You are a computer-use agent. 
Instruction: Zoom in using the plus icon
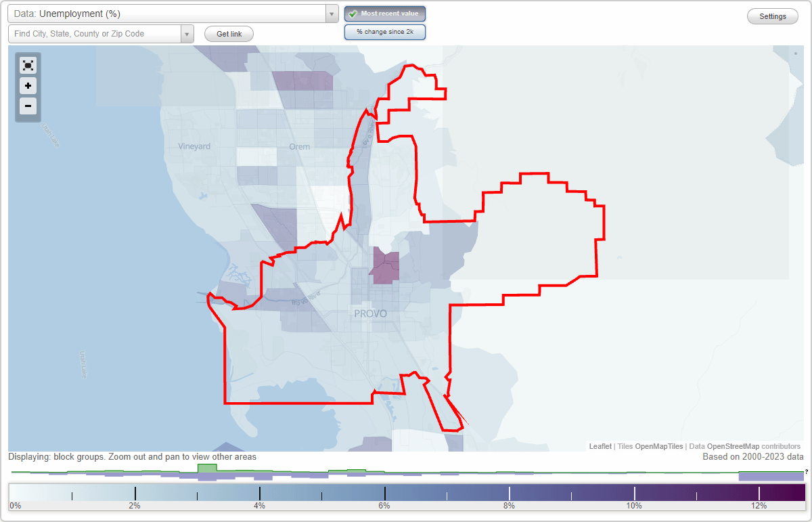28,86
